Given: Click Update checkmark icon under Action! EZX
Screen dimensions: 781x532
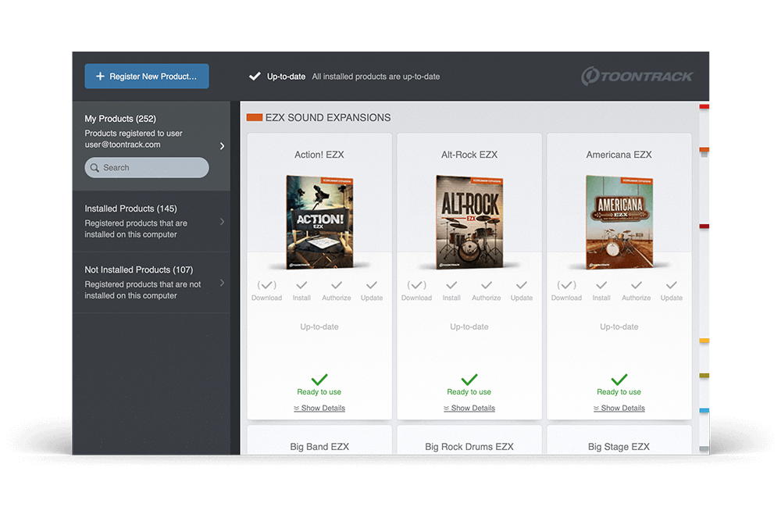Looking at the screenshot, I should pyautogui.click(x=372, y=286).
